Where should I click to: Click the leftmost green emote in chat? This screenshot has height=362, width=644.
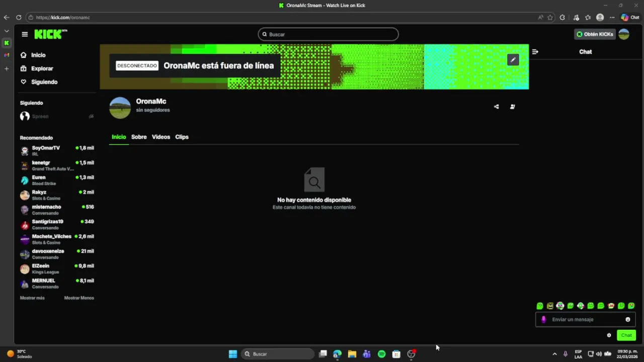pos(540,306)
